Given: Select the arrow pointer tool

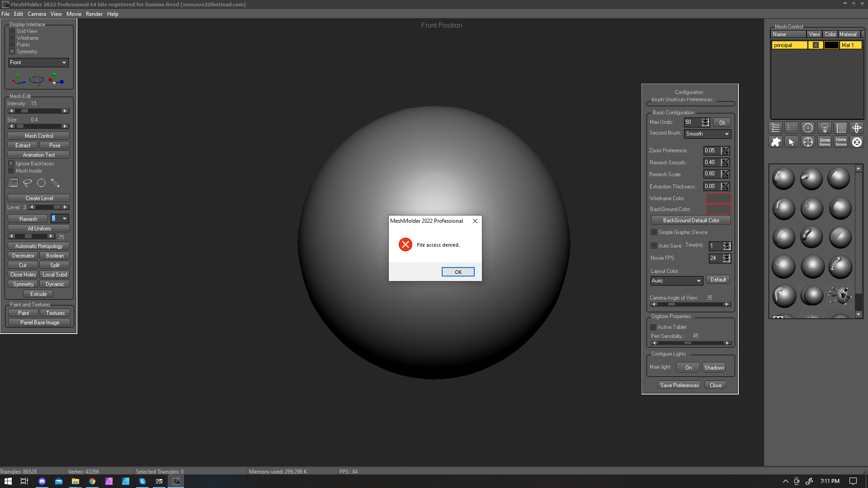Looking at the screenshot, I should tap(792, 142).
